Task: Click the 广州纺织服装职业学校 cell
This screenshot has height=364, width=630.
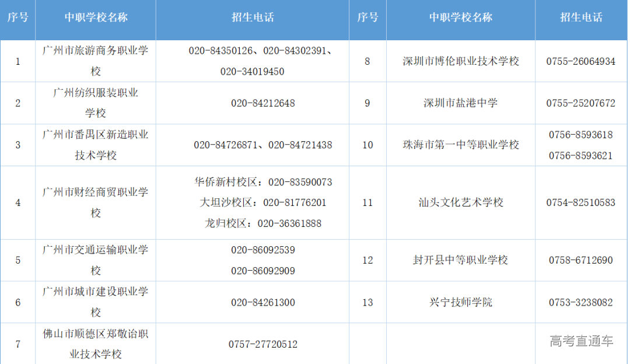Action: click(x=96, y=103)
